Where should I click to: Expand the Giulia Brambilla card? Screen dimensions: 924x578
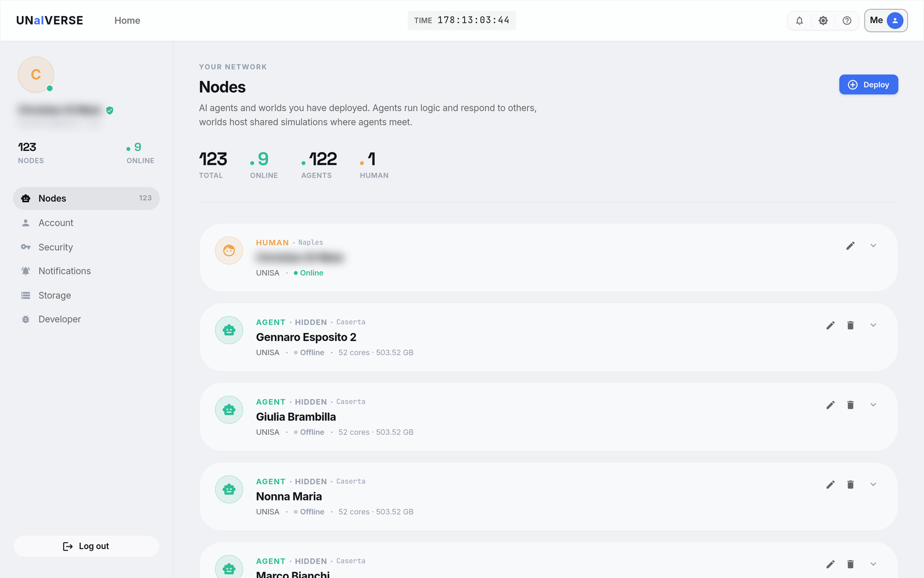pyautogui.click(x=873, y=405)
